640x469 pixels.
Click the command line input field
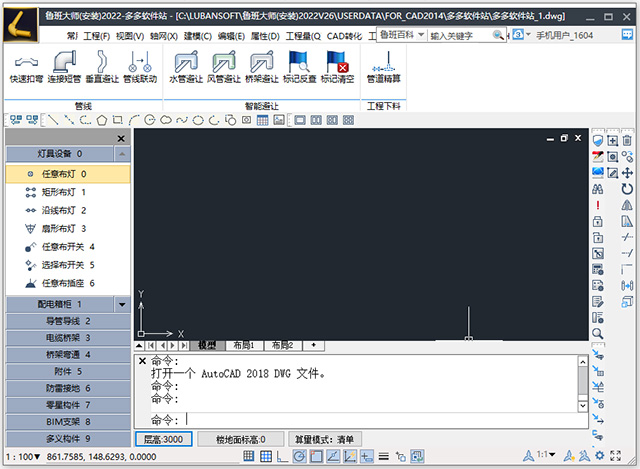point(367,420)
